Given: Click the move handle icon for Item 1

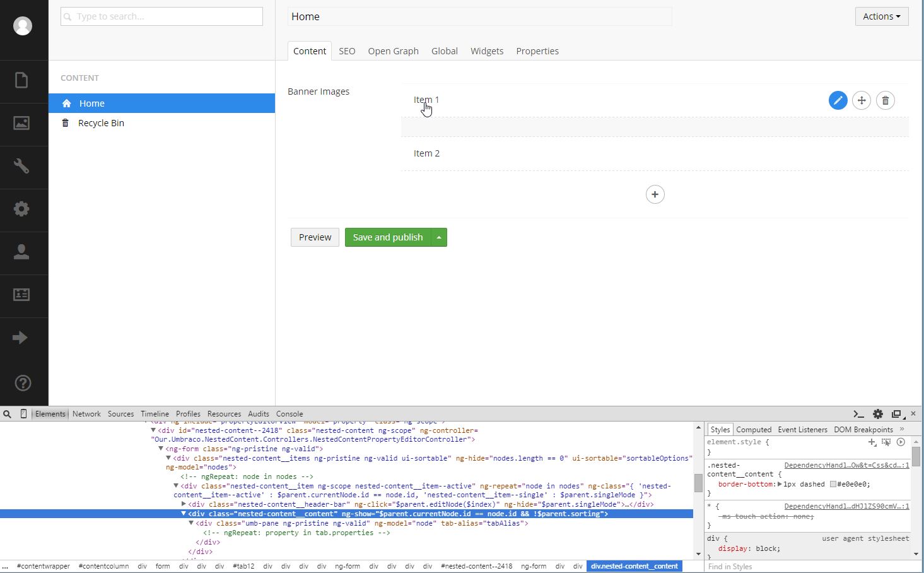Looking at the screenshot, I should [x=862, y=100].
